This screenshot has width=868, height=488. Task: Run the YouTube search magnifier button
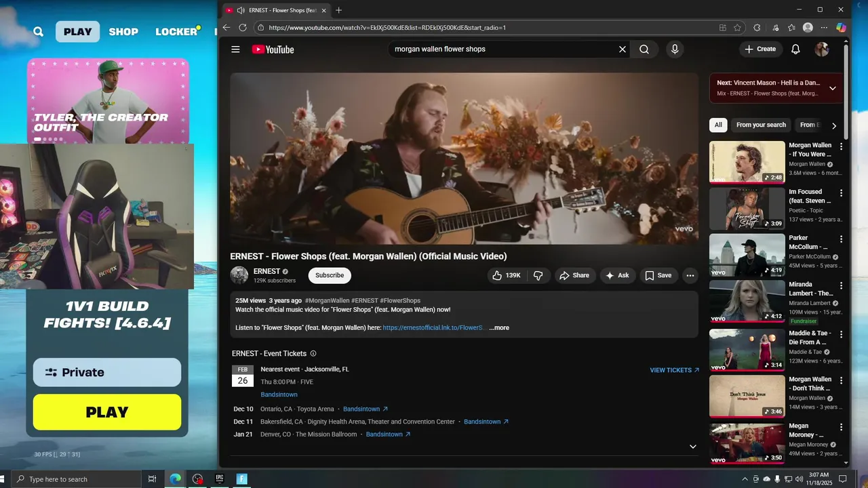[x=644, y=49]
